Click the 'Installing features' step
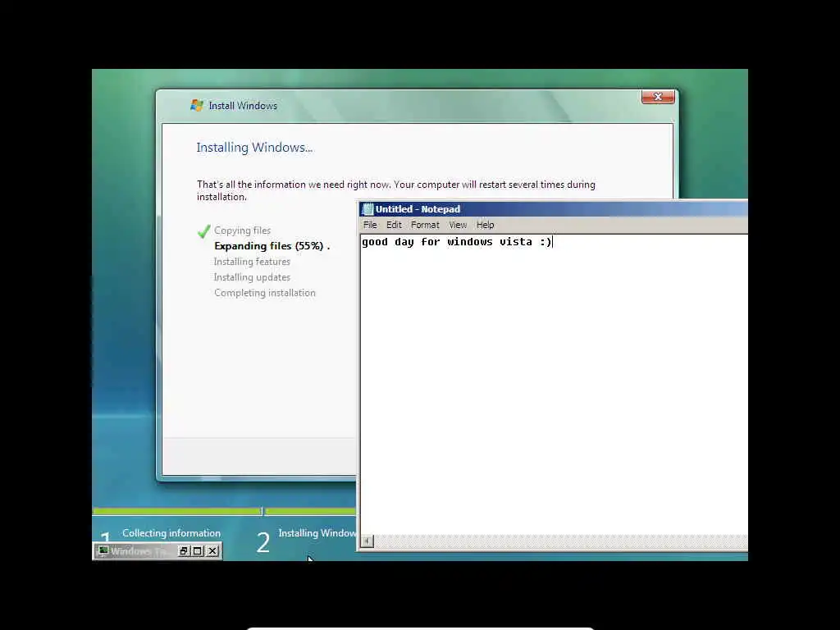The width and height of the screenshot is (840, 630). (x=252, y=262)
